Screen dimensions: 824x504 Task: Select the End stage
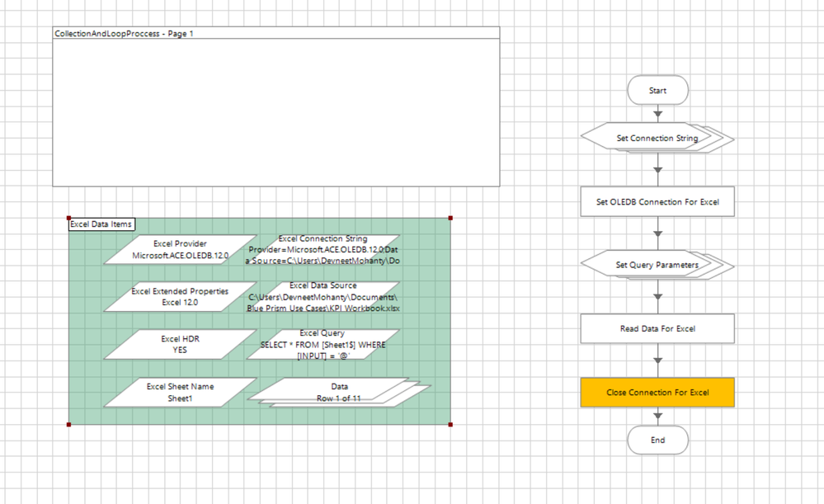coord(657,440)
